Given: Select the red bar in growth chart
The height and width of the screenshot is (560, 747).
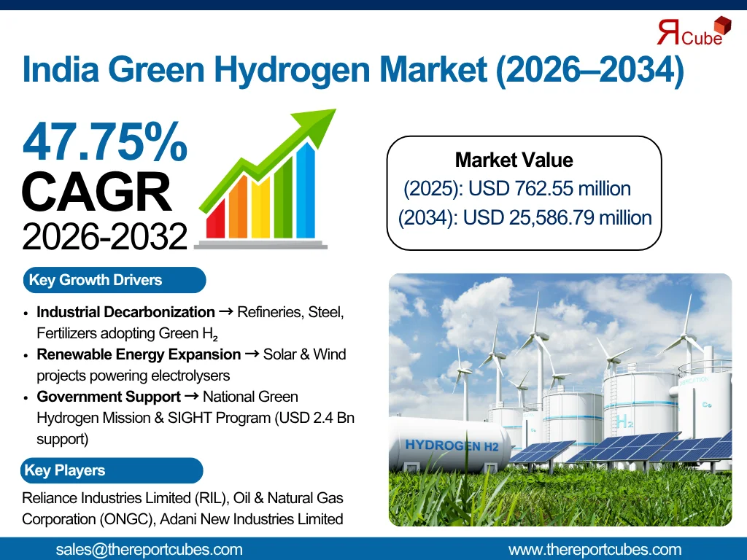Looking at the screenshot, I should pos(216,219).
